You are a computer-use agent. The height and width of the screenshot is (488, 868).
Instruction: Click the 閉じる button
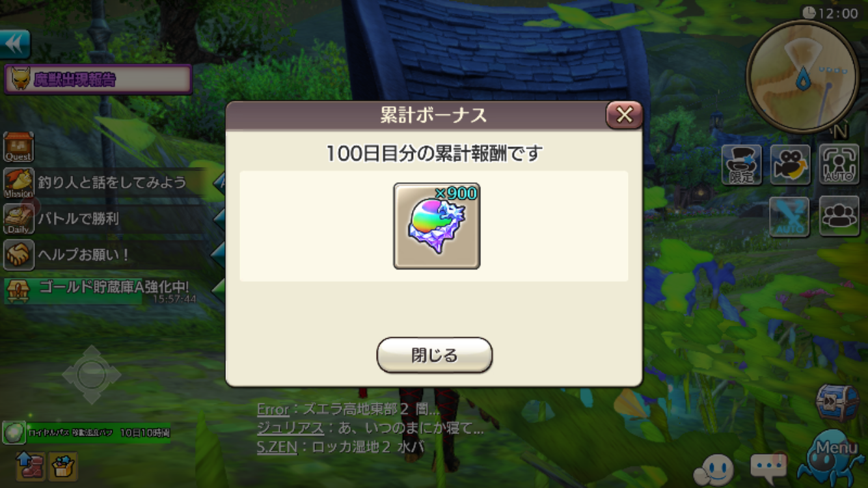(x=434, y=355)
